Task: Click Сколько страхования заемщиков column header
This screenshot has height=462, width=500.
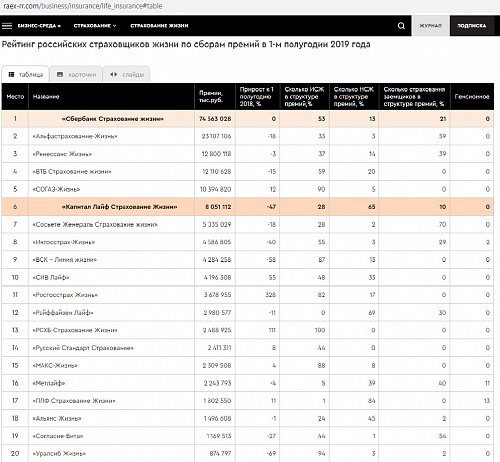Action: pos(414,97)
